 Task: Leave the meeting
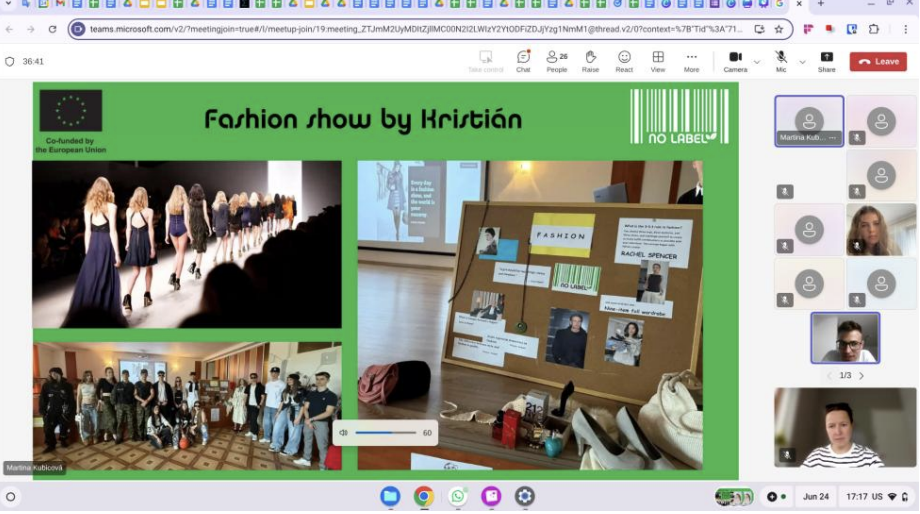[x=878, y=62]
